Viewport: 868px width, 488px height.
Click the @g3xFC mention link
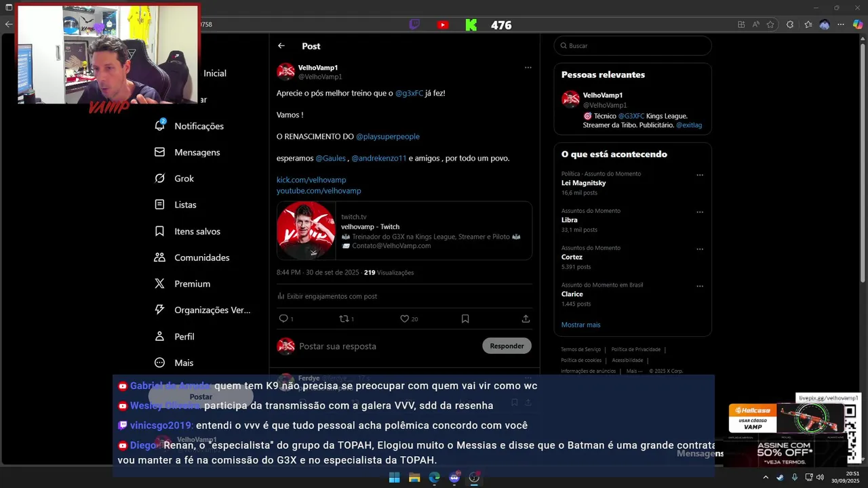pos(409,93)
